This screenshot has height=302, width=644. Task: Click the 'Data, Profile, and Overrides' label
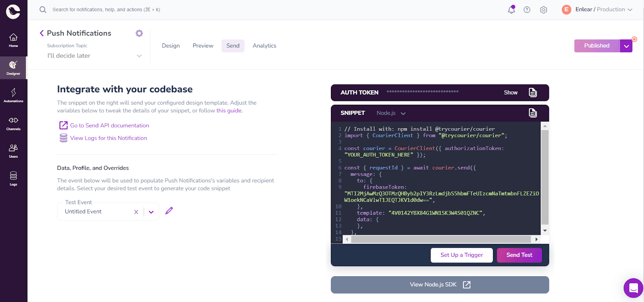tap(93, 168)
